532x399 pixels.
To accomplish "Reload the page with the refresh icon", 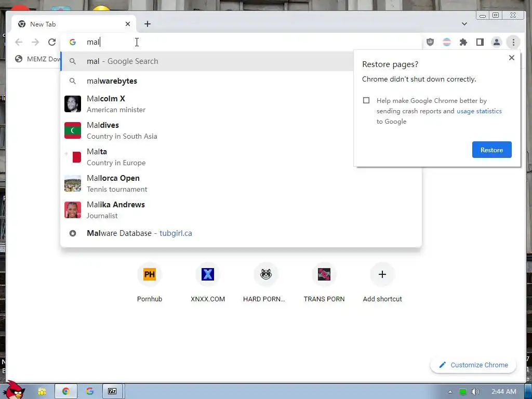I will click(52, 42).
